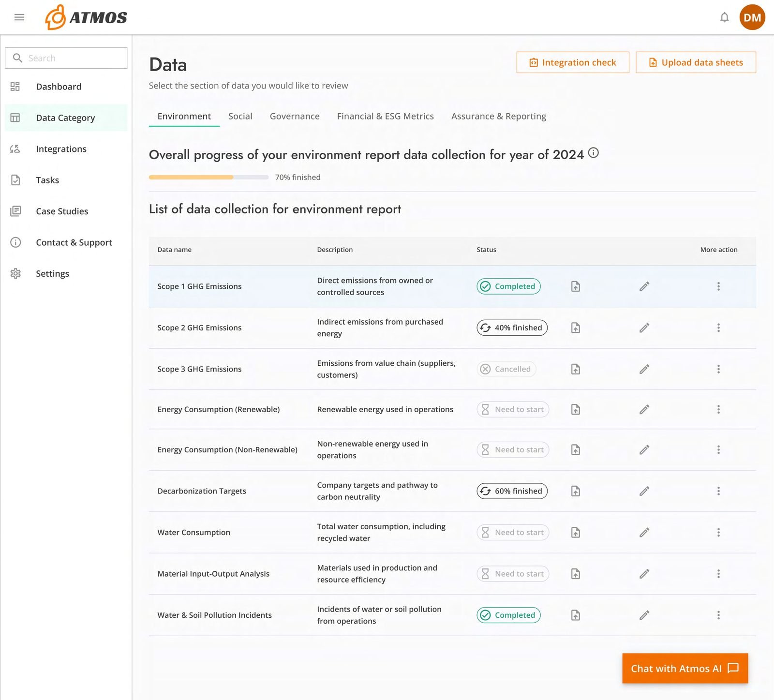Click the notification bell icon
This screenshot has height=700, width=774.
click(724, 17)
